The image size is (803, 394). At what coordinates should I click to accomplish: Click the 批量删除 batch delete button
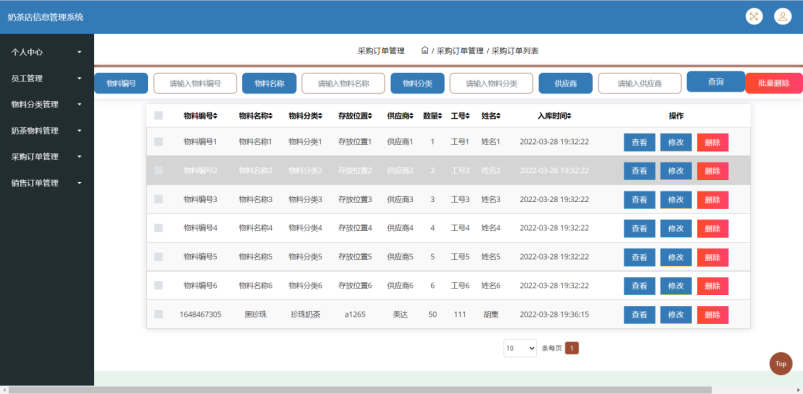pos(774,83)
